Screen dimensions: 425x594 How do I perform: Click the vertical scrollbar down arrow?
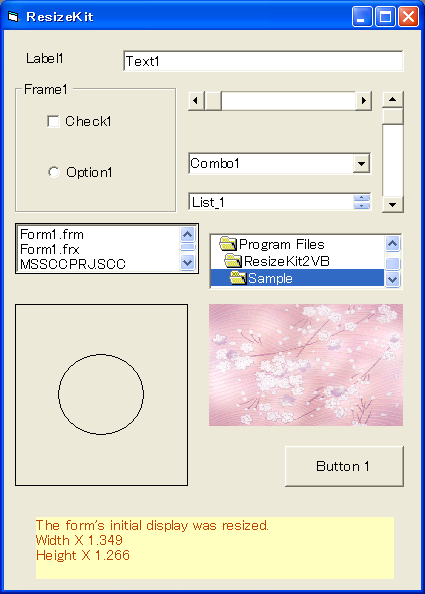click(x=393, y=205)
